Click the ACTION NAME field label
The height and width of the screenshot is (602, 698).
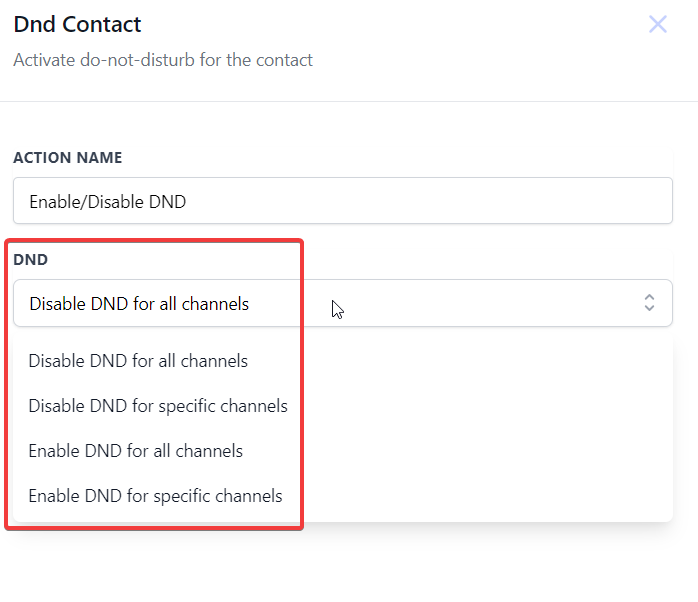[x=68, y=158]
